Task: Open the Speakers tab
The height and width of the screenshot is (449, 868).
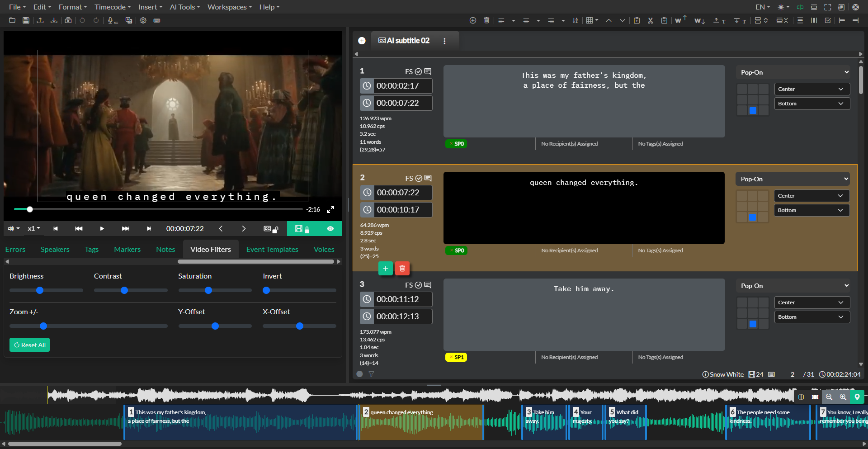Action: tap(55, 249)
